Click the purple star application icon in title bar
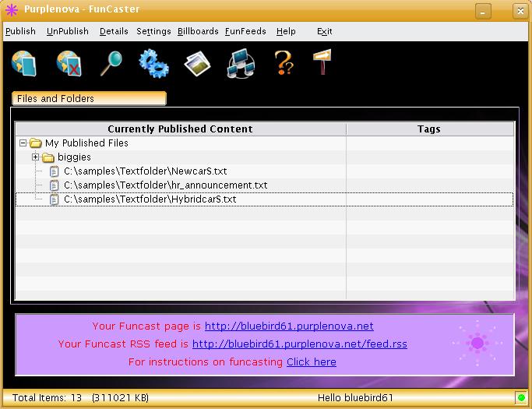 tap(12, 10)
